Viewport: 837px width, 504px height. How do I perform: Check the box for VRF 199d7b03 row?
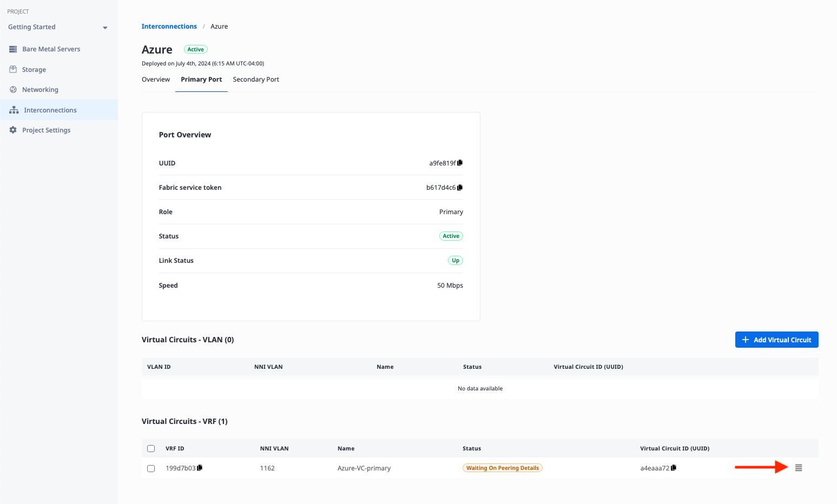[151, 468]
